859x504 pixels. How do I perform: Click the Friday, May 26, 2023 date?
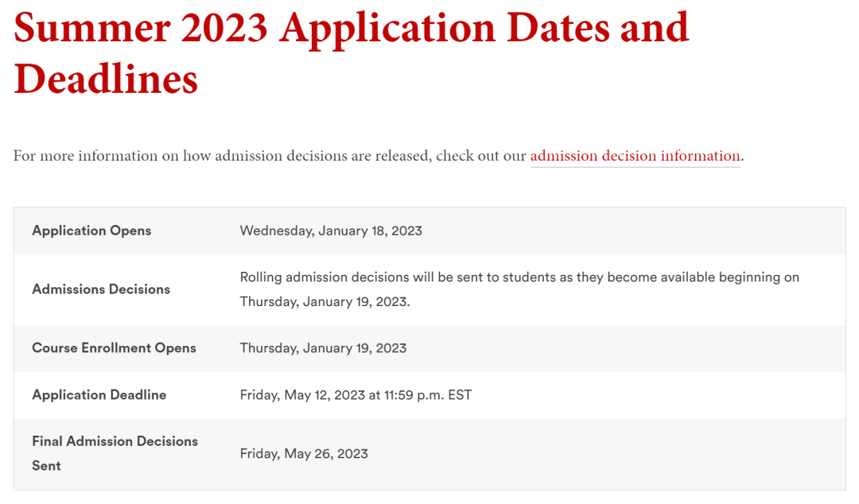[304, 454]
